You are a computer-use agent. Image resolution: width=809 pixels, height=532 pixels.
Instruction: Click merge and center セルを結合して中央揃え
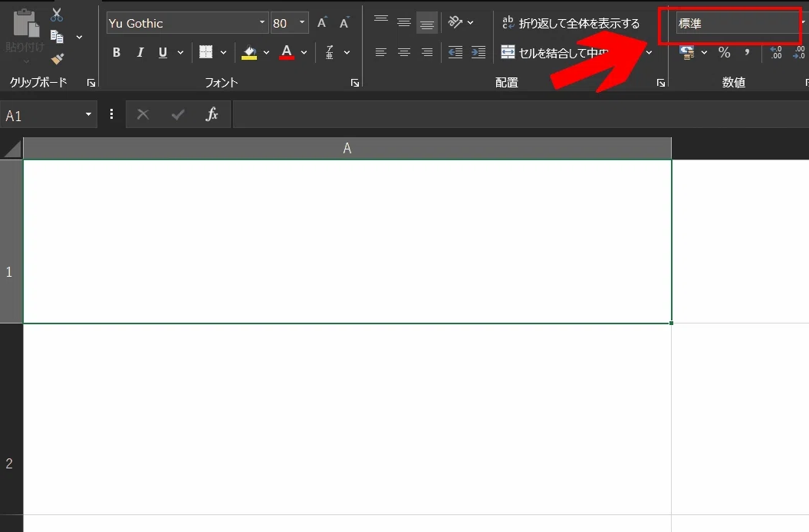pos(555,52)
